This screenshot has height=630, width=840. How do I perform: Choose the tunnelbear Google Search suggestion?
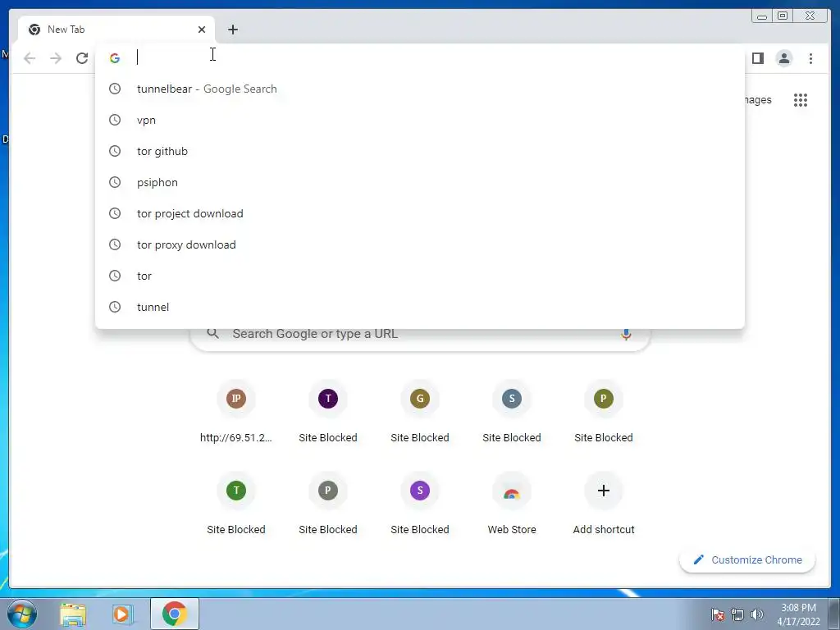click(x=419, y=89)
